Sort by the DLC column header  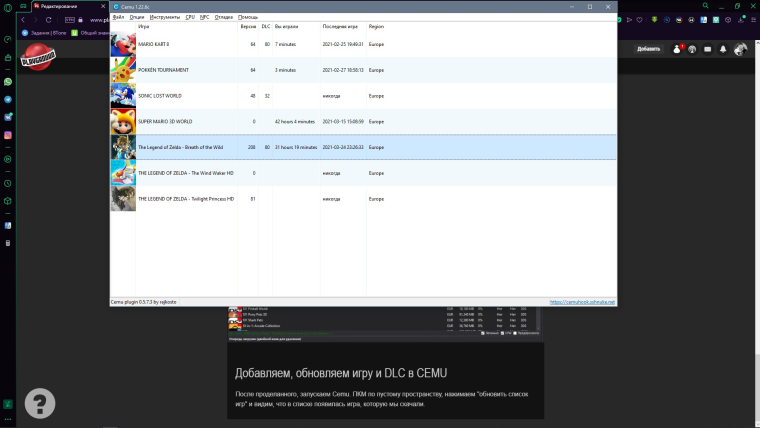(266, 27)
